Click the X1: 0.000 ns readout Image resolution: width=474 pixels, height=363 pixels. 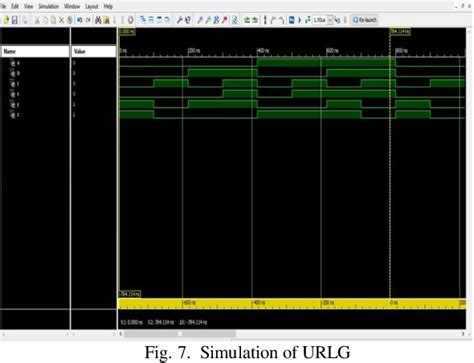(x=131, y=322)
